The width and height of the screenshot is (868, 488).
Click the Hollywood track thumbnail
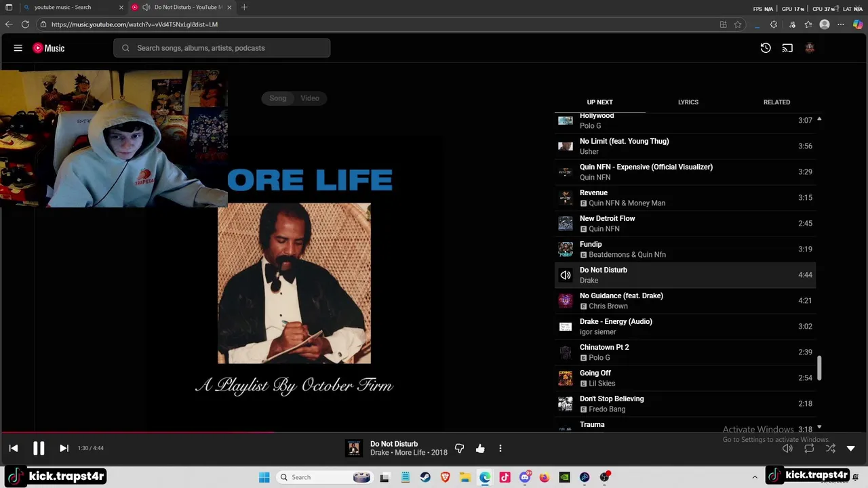click(566, 121)
